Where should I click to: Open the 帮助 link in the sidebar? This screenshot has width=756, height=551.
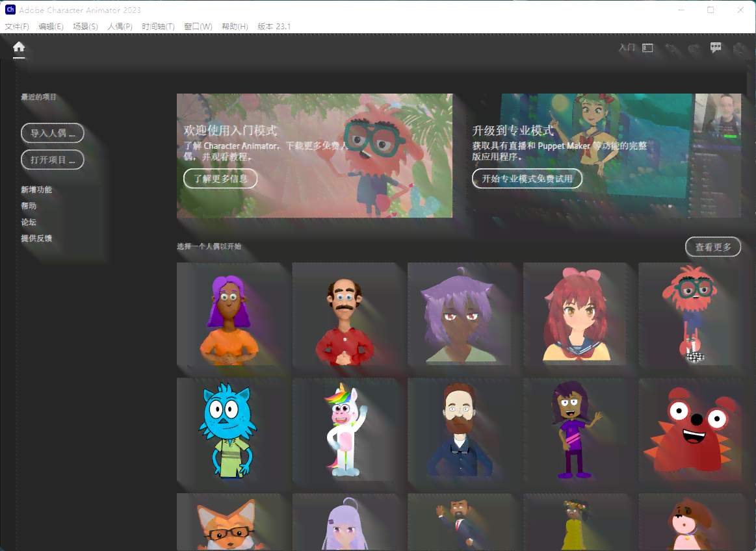pos(29,206)
